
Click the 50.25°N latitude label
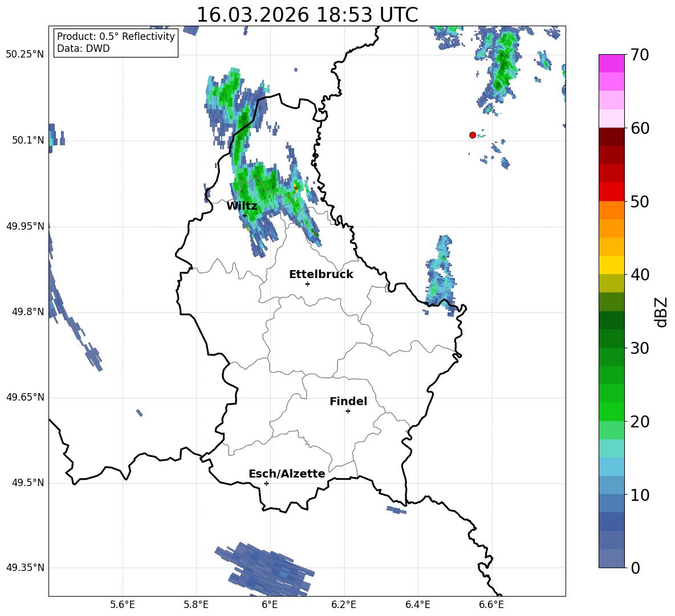[x=25, y=55]
